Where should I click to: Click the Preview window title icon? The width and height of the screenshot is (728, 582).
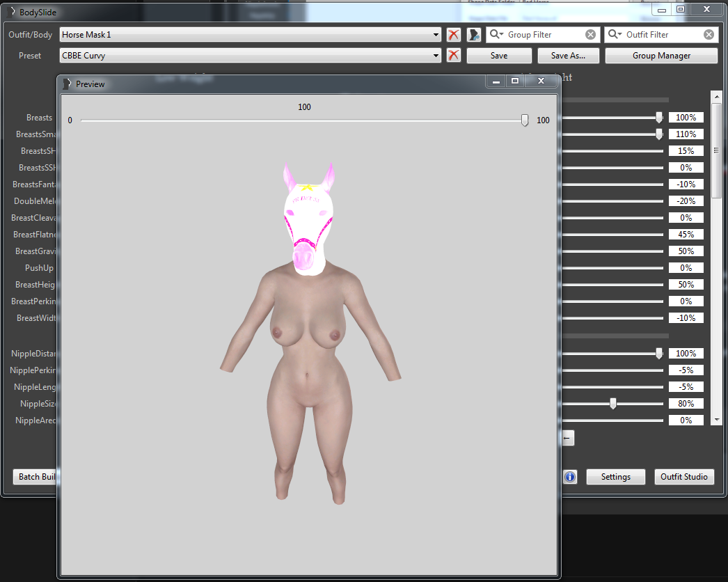(68, 84)
